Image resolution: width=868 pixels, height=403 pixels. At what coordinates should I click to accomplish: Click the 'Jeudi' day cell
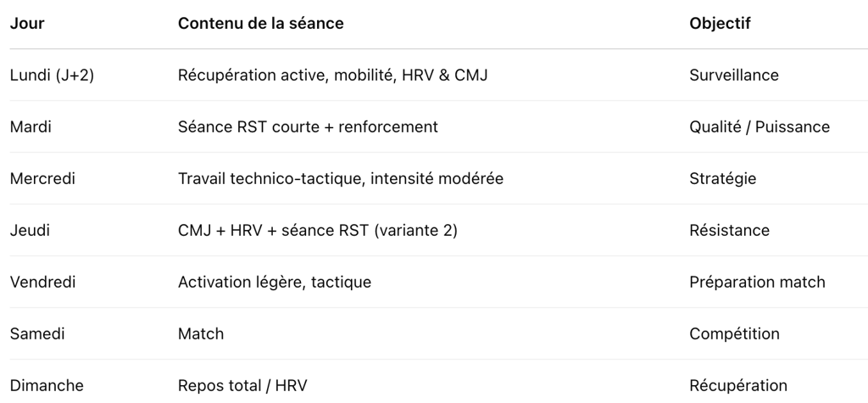[x=30, y=231]
